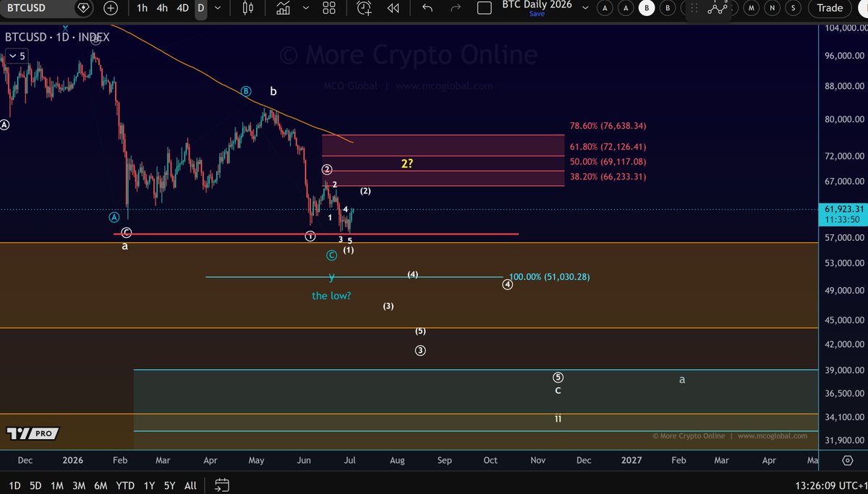Set the date range to 3M
Image resolution: width=868 pixels, height=494 pixels.
(80, 485)
